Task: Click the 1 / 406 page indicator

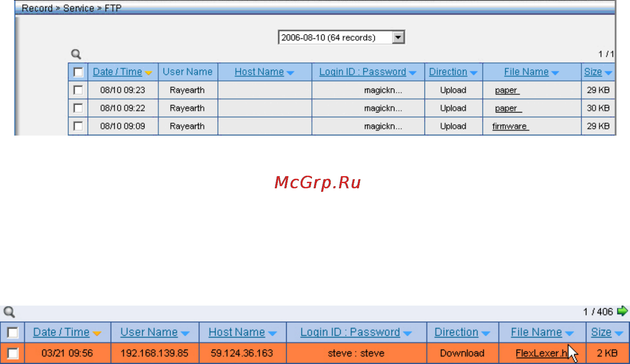Action: click(598, 312)
